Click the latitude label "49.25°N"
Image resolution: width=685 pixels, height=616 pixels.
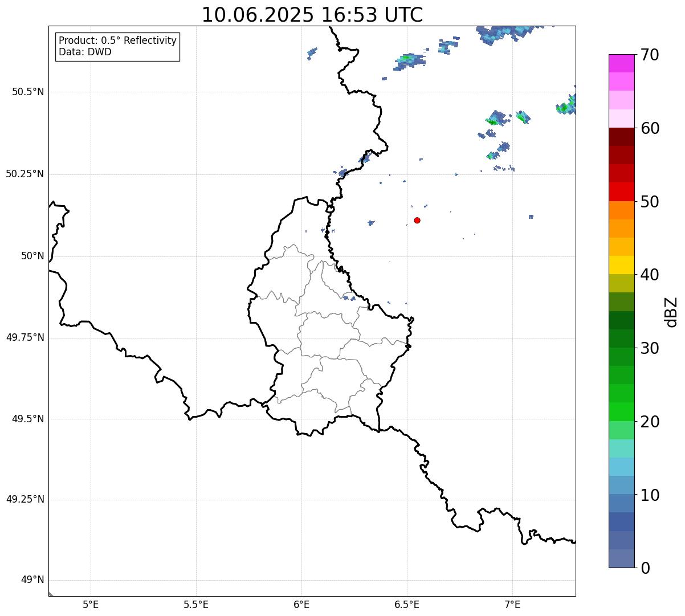(25, 499)
